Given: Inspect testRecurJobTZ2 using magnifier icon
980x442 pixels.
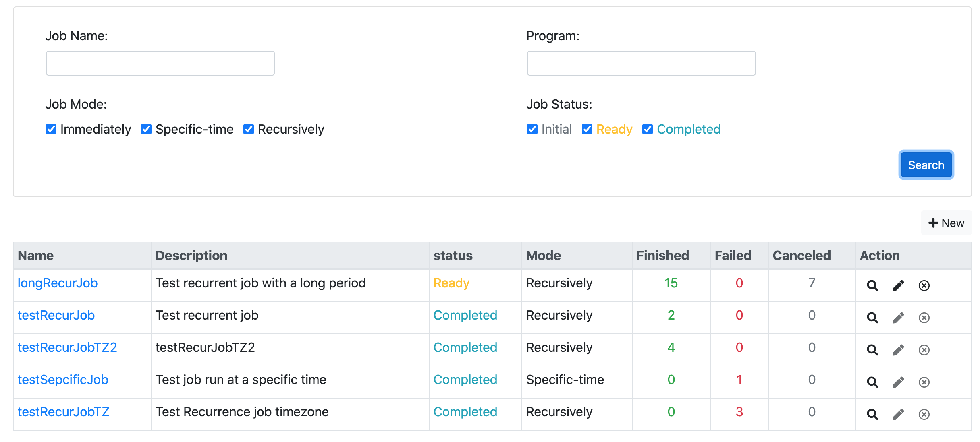Looking at the screenshot, I should (872, 350).
